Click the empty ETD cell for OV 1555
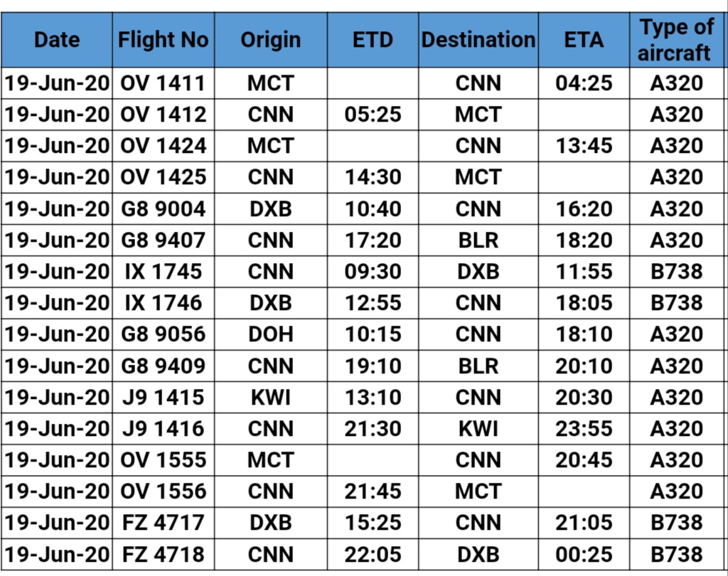Image resolution: width=728 pixels, height=576 pixels. click(373, 460)
